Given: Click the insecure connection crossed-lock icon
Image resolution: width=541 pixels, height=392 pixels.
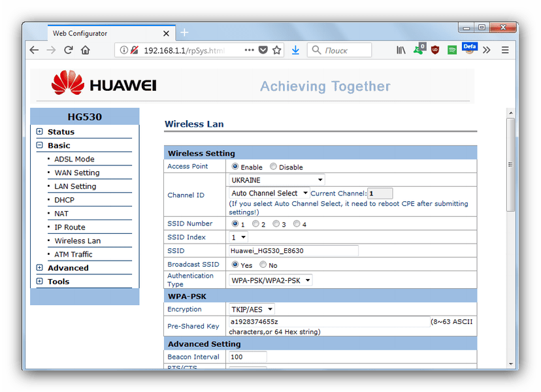Looking at the screenshot, I should pyautogui.click(x=134, y=50).
